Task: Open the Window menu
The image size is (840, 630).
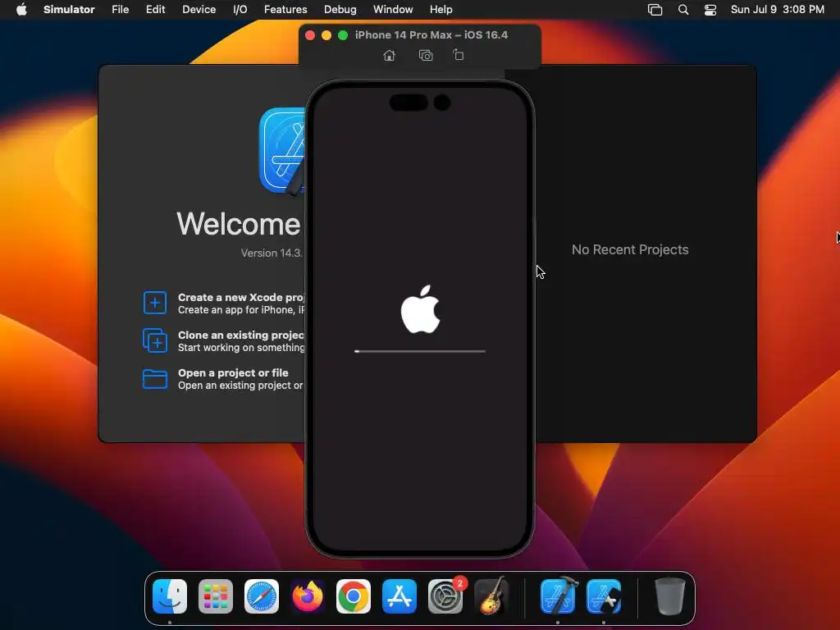Action: [x=393, y=9]
